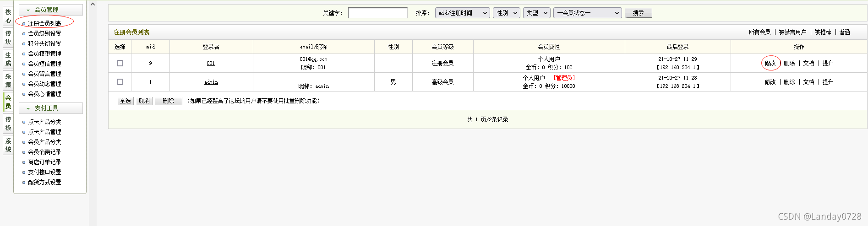This screenshot has height=226, width=868.
Task: Open the 模板 vertical tab
Action: pyautogui.click(x=8, y=124)
